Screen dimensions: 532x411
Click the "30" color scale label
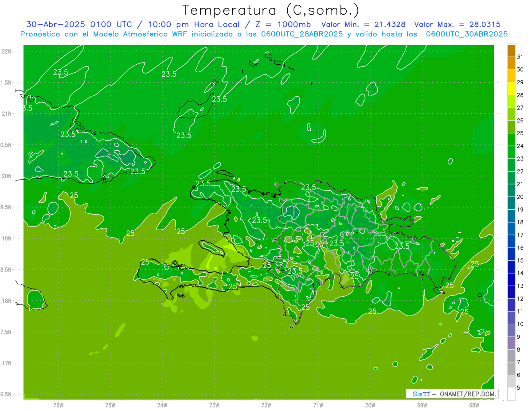point(520,70)
